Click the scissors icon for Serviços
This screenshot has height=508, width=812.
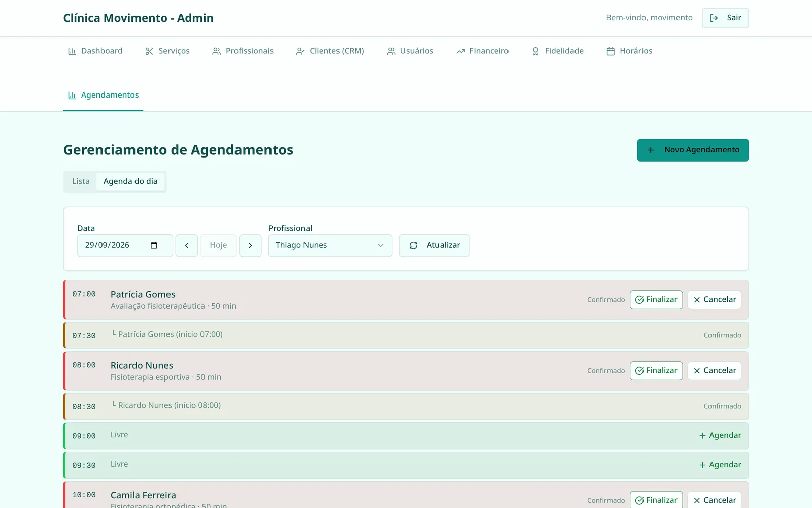point(149,51)
